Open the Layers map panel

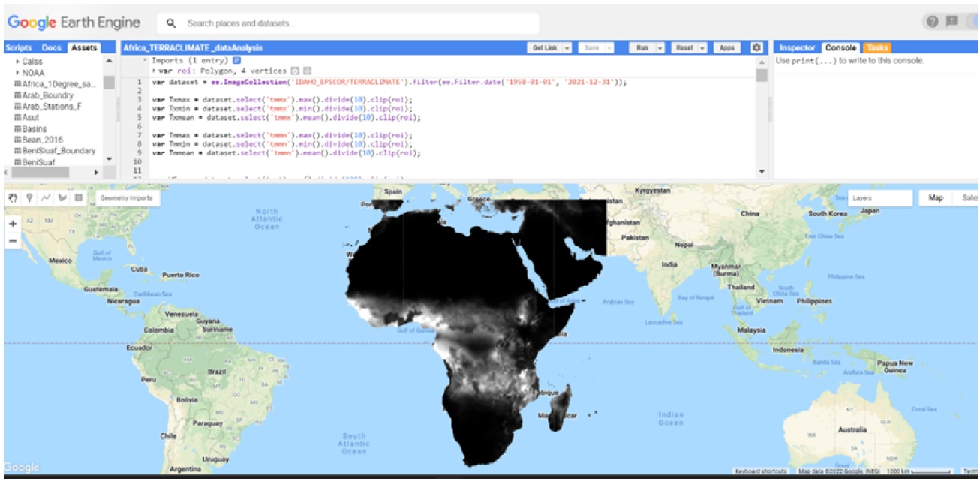pos(879,198)
